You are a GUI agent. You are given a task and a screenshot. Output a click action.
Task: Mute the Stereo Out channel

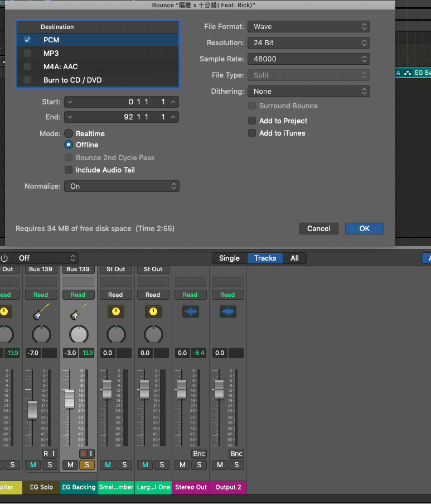(x=182, y=465)
